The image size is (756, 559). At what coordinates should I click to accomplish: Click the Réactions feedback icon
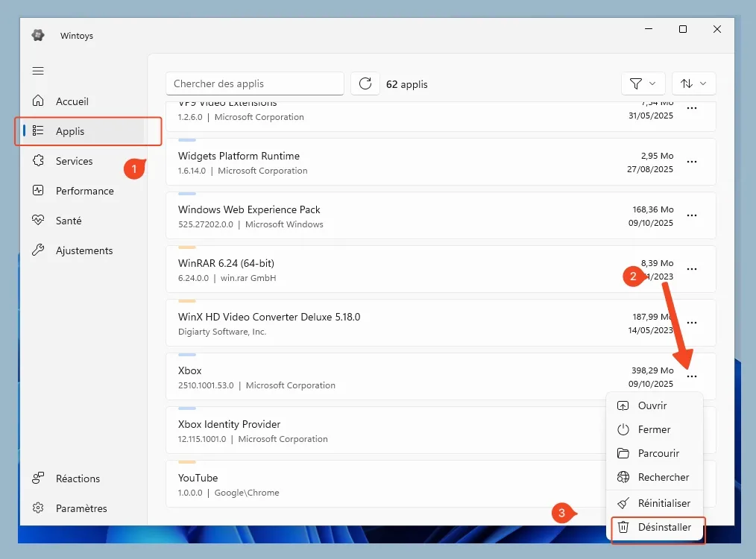point(39,478)
